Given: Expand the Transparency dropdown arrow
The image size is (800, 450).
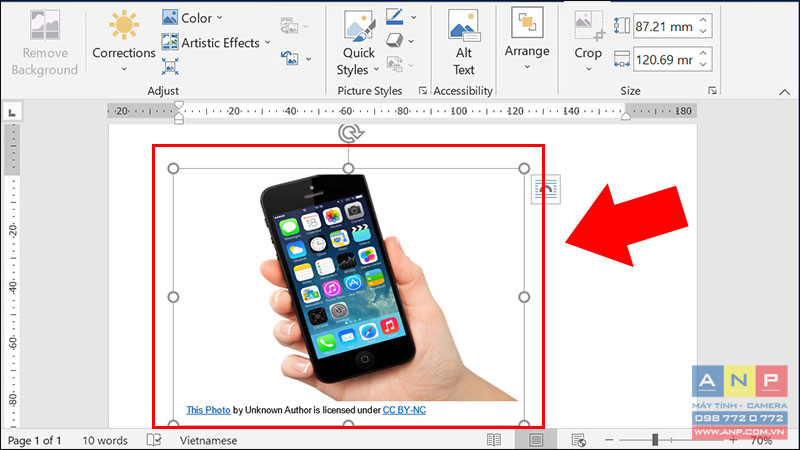Looking at the screenshot, I should [306, 27].
